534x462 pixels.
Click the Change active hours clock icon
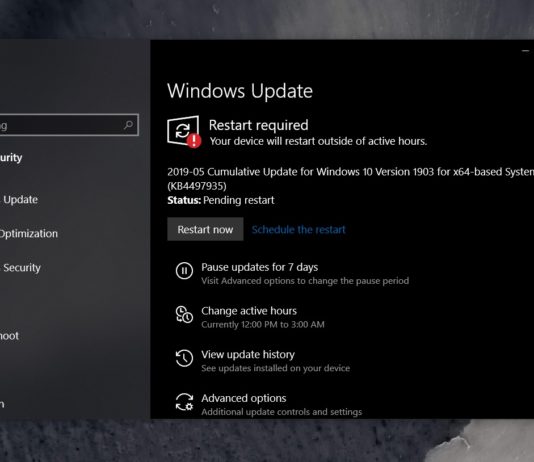[184, 314]
